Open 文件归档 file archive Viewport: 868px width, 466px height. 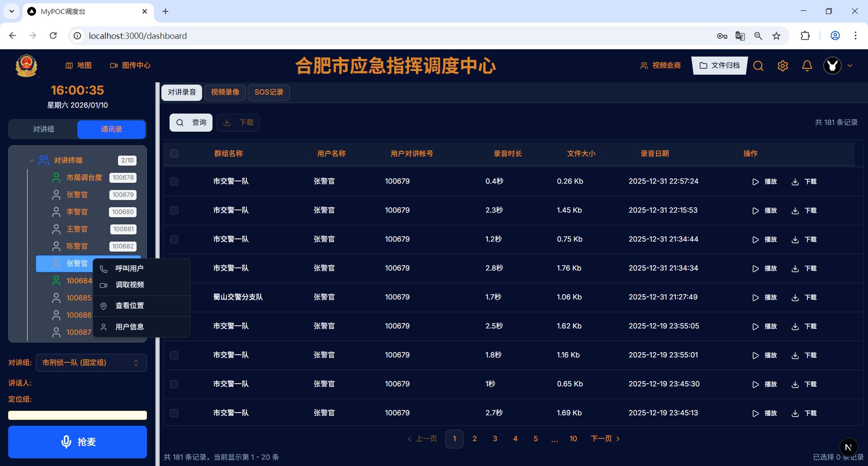719,65
